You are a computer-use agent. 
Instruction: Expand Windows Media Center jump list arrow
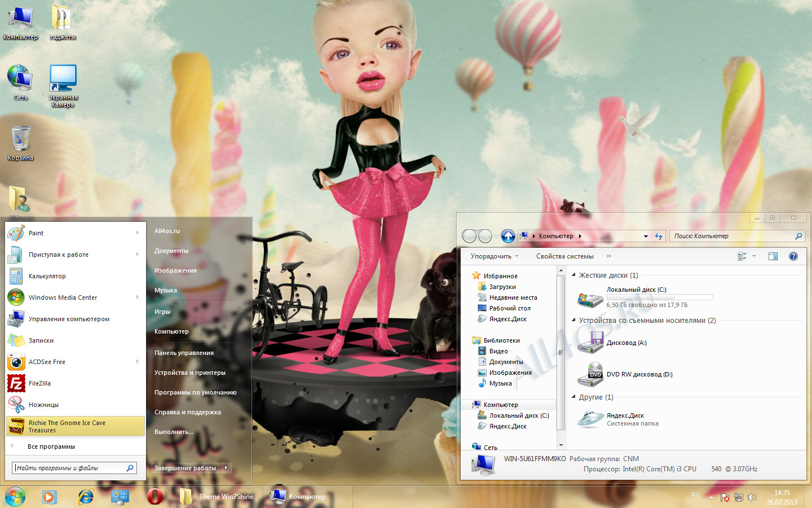click(x=137, y=297)
